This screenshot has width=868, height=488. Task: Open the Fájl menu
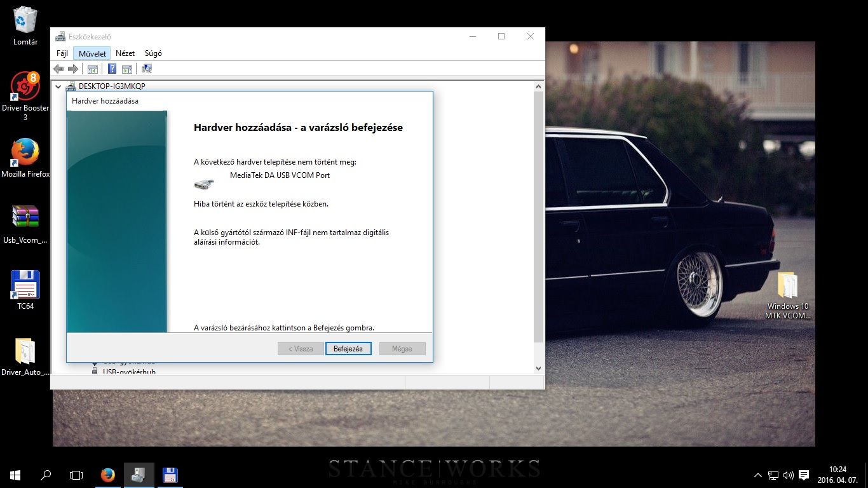click(x=62, y=53)
